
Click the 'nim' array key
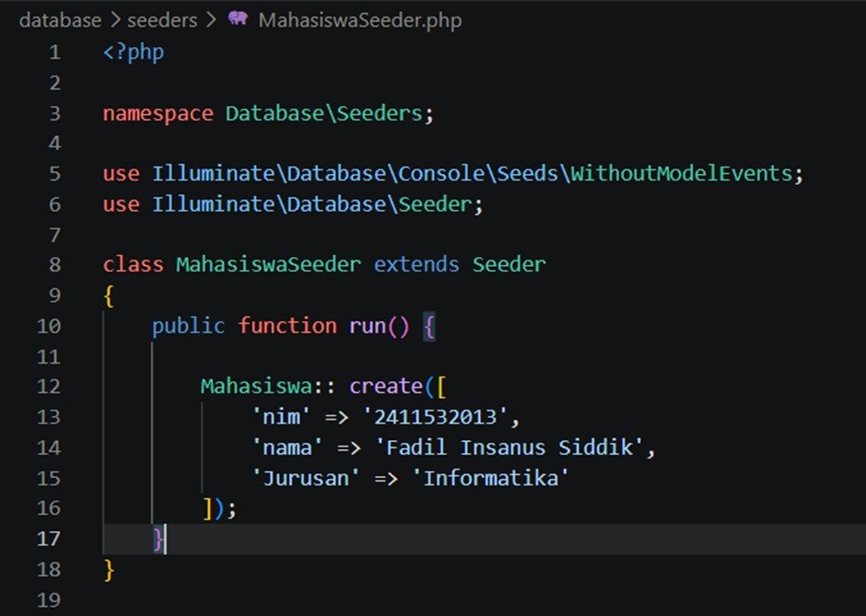tap(281, 417)
